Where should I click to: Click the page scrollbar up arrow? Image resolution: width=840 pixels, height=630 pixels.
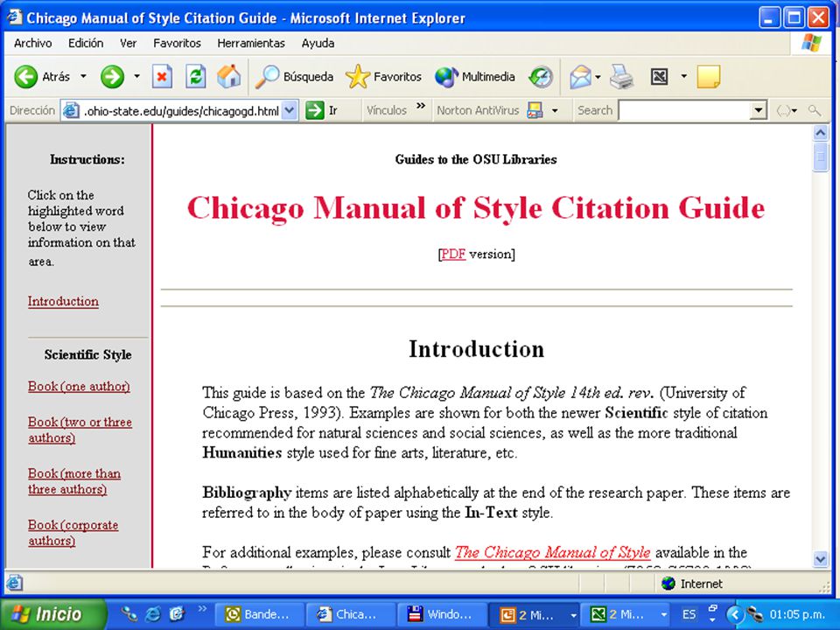coord(820,133)
